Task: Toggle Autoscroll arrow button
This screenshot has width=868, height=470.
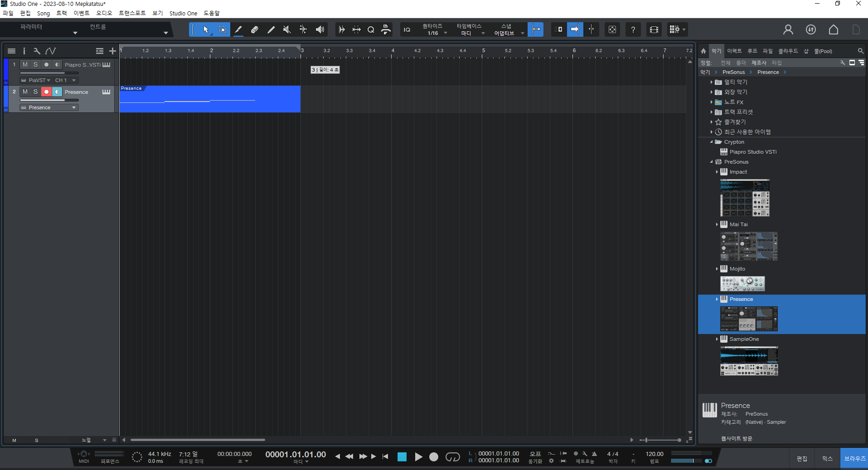Action: point(575,29)
